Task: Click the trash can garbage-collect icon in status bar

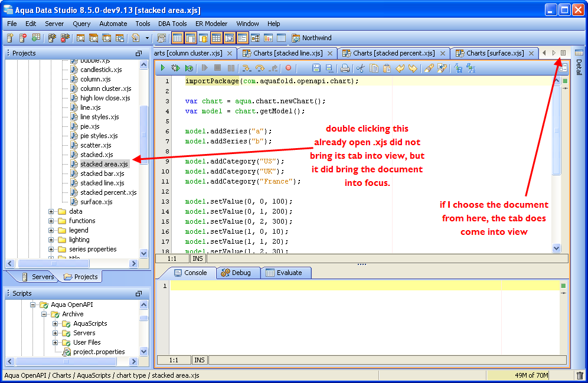Action: [x=580, y=375]
